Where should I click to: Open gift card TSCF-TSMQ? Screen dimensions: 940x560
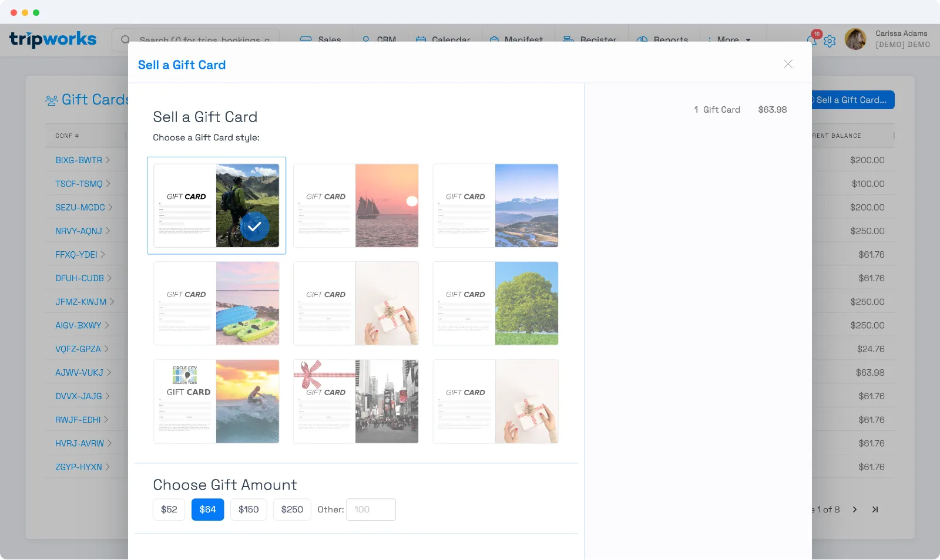(x=83, y=184)
